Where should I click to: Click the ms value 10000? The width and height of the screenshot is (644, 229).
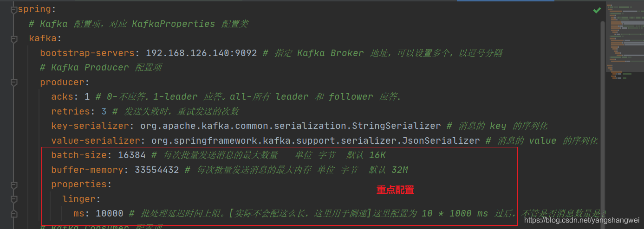[x=109, y=214]
